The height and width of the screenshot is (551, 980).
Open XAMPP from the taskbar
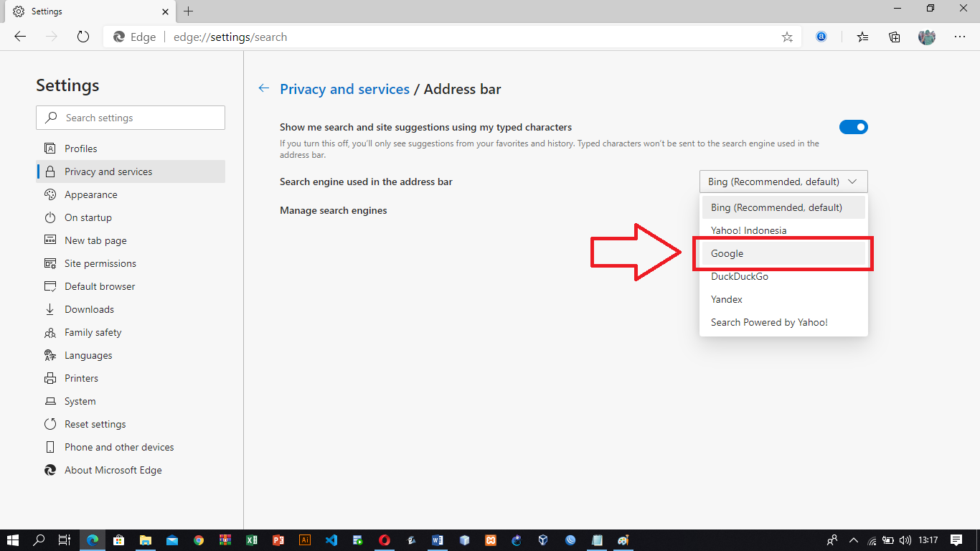coord(491,540)
